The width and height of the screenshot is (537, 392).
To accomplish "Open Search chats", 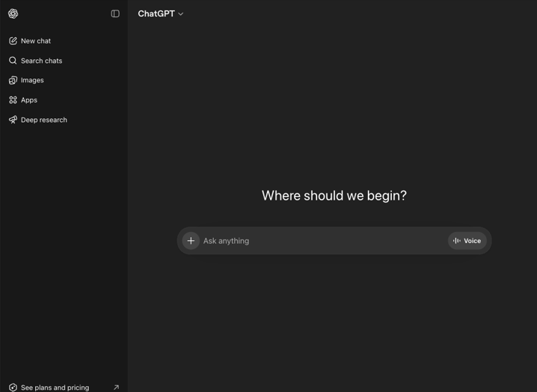I will (64, 61).
